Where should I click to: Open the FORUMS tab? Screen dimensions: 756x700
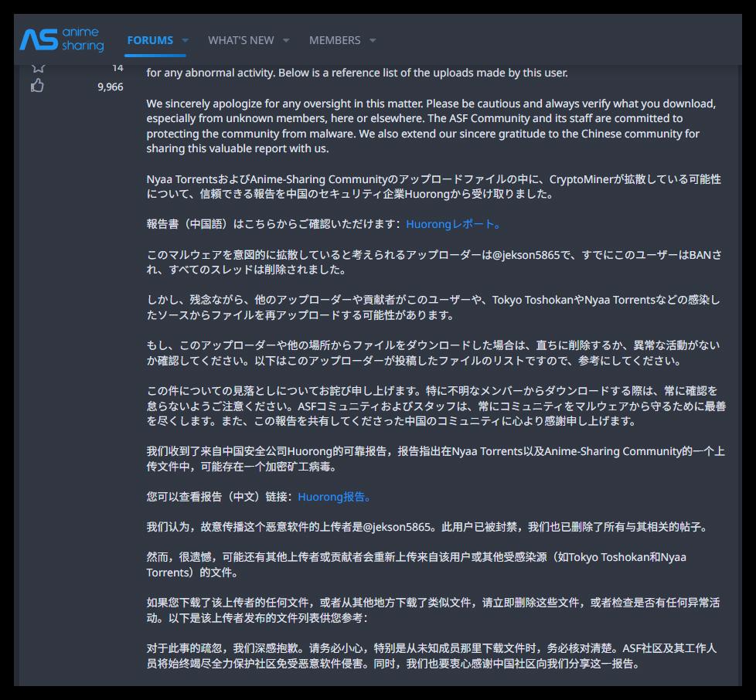point(150,40)
